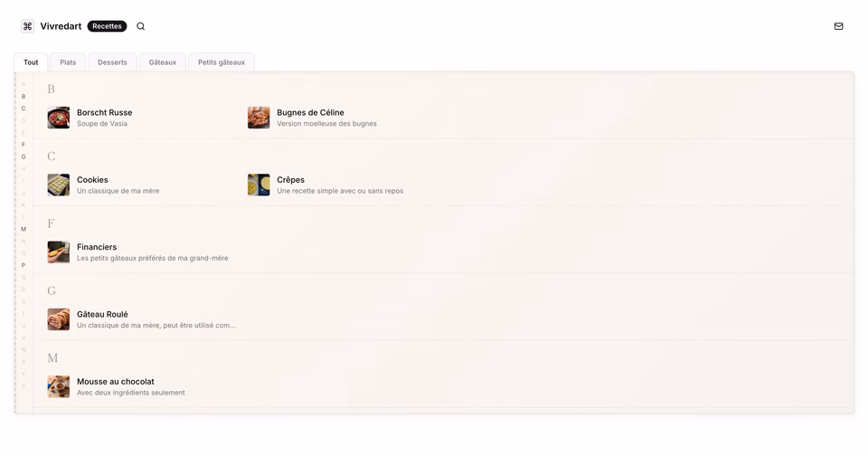
Task: Jump to letter F in alphabet index
Action: tap(24, 145)
